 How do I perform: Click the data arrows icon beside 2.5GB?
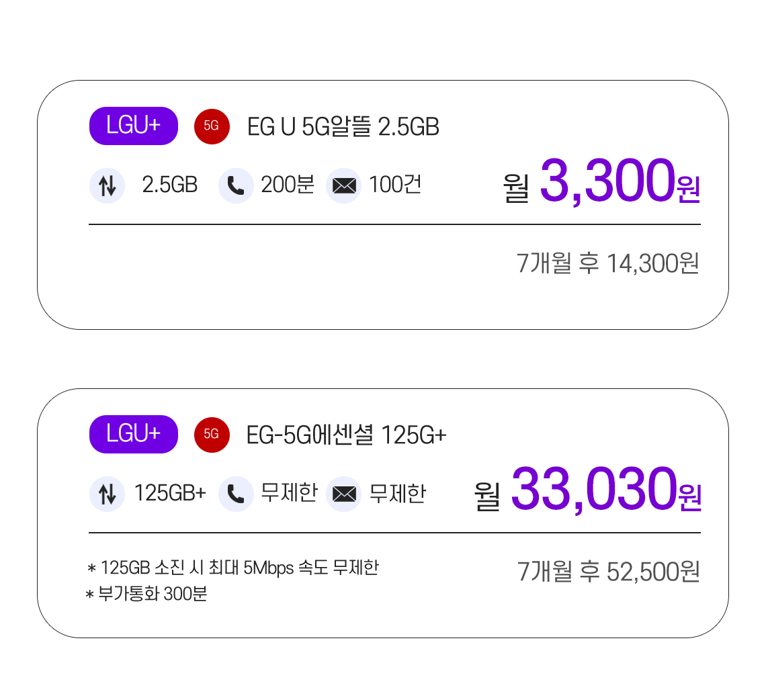[107, 185]
